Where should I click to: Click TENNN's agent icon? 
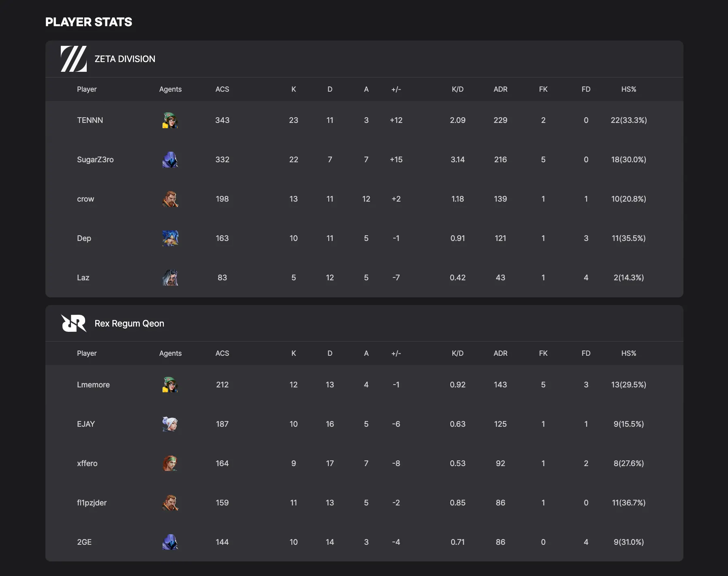[x=170, y=120]
